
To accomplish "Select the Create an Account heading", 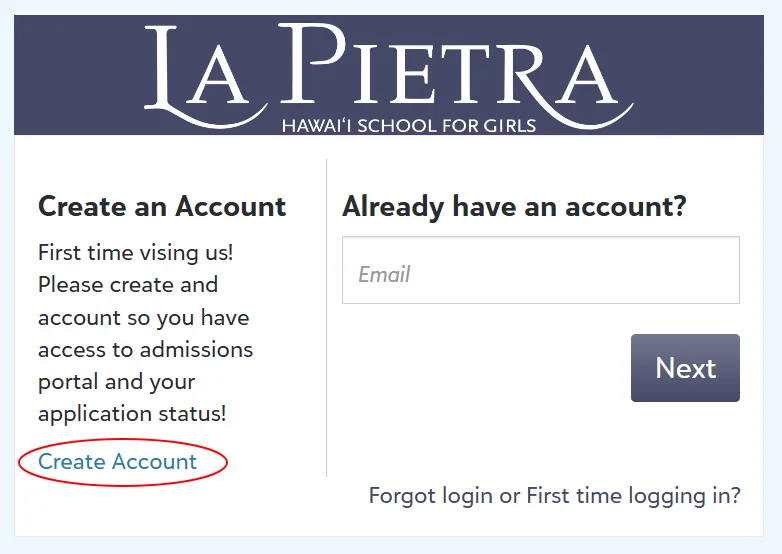I will click(162, 207).
